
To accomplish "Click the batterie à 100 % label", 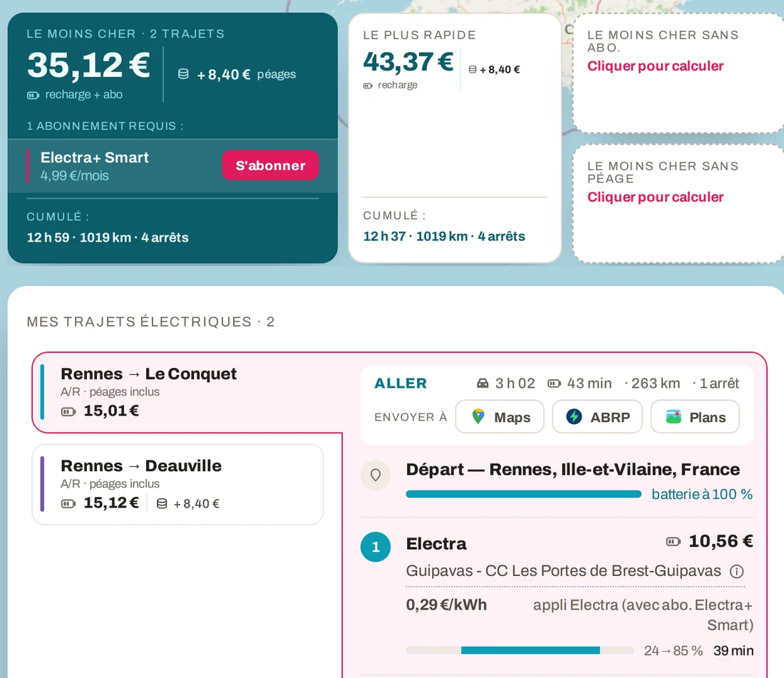I will pos(702,495).
